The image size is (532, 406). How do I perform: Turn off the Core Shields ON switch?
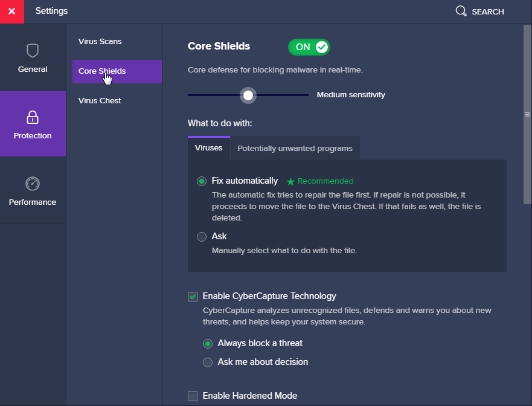click(309, 47)
